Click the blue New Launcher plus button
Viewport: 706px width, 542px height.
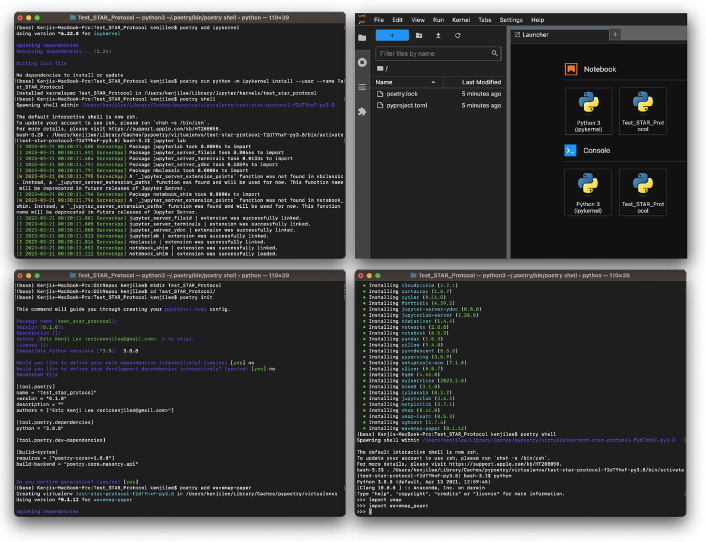click(392, 35)
